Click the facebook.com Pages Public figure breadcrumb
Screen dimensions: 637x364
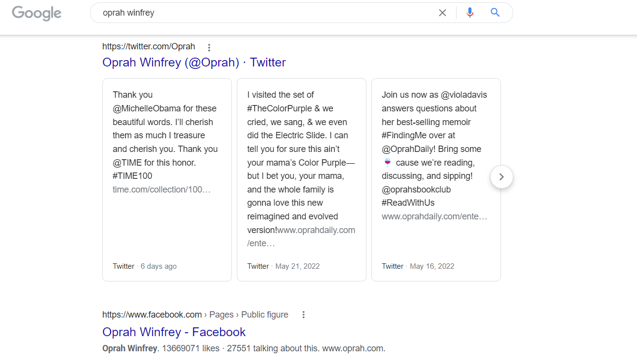[x=195, y=315]
